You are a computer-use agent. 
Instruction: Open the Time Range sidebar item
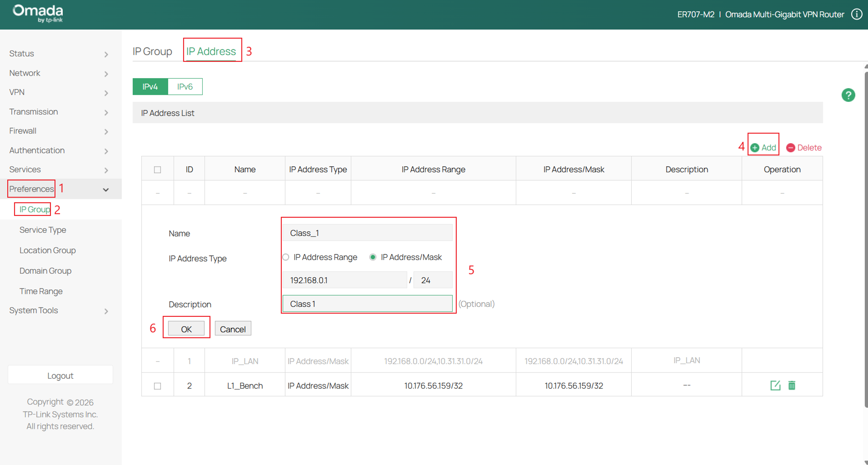[41, 291]
